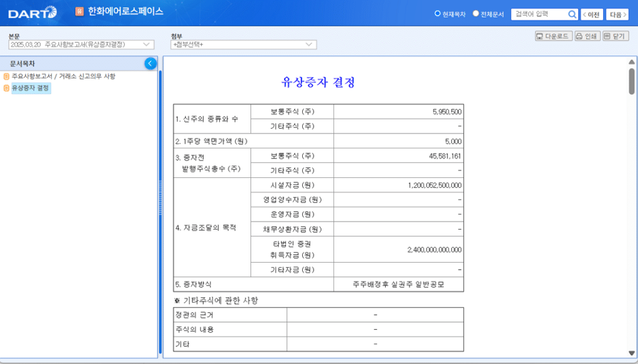Click the search magnifier icon

pyautogui.click(x=572, y=15)
